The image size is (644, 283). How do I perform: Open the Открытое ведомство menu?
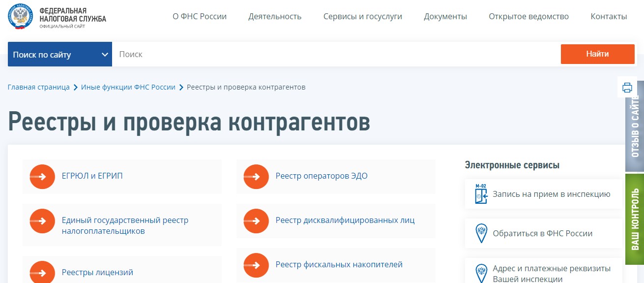coord(528,16)
